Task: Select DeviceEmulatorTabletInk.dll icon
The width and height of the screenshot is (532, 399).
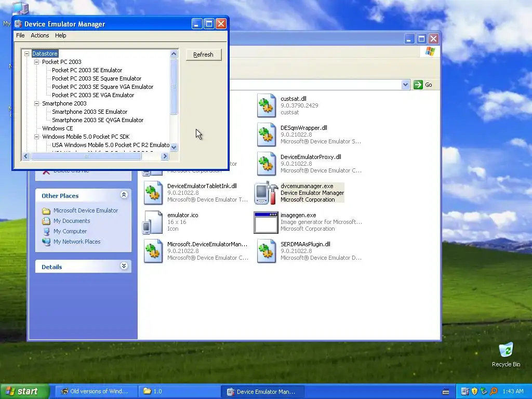Action: [x=153, y=193]
